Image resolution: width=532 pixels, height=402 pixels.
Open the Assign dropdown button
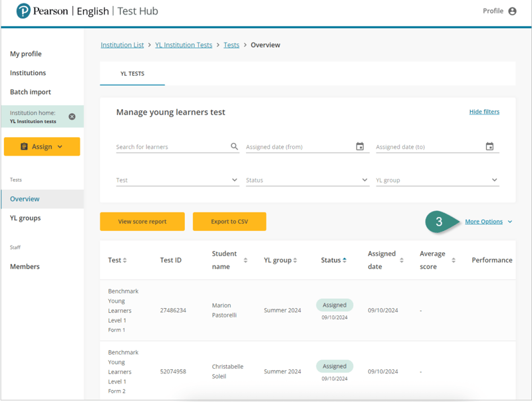(42, 146)
